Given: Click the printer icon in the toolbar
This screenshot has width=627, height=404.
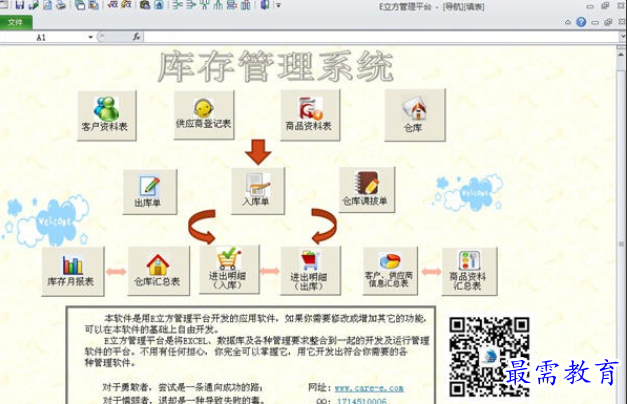Looking at the screenshot, I should click(61, 5).
